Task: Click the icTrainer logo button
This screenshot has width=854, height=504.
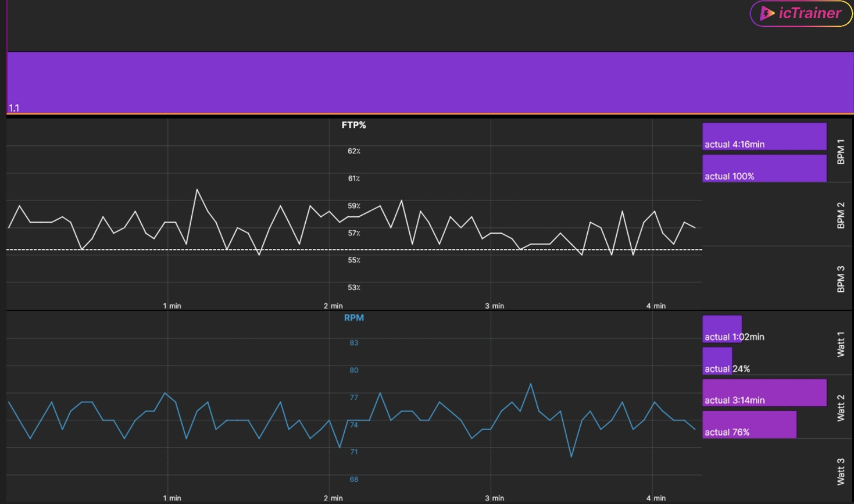Action: [801, 13]
